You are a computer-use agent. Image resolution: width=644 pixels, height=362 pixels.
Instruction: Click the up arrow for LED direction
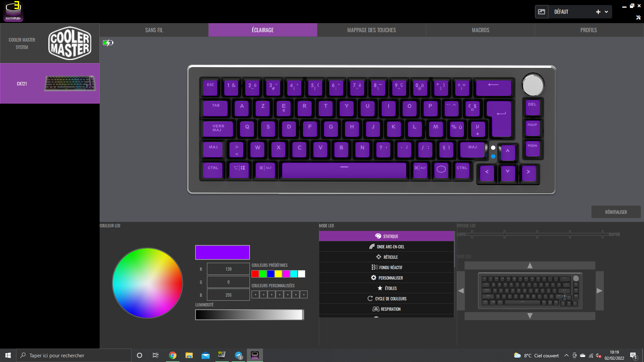point(530,265)
